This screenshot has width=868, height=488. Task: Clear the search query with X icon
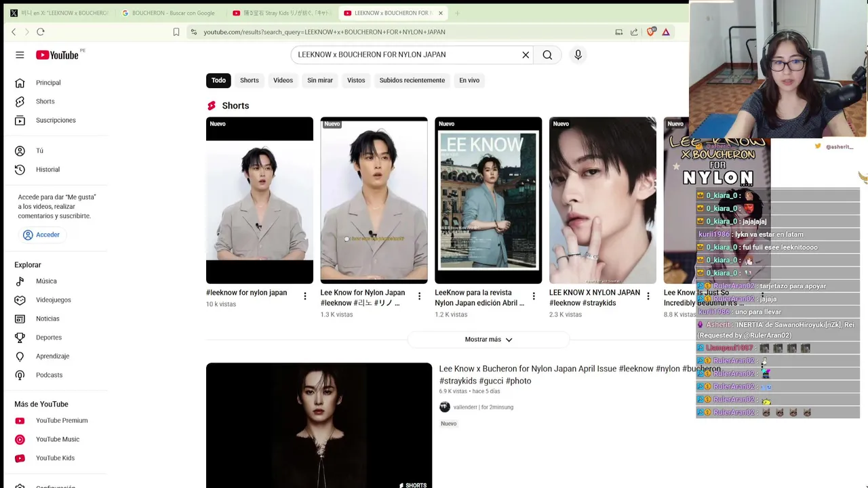click(x=526, y=55)
